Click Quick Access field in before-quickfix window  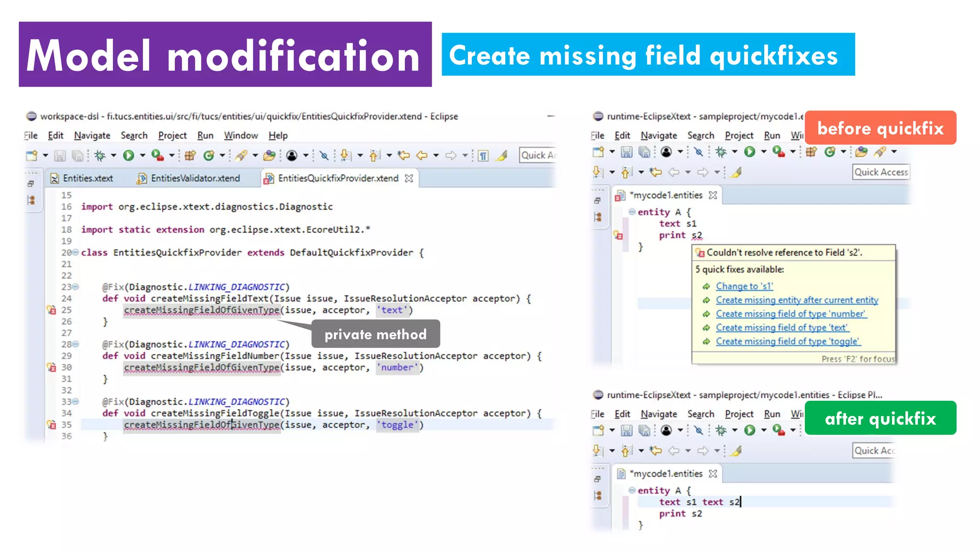click(881, 172)
